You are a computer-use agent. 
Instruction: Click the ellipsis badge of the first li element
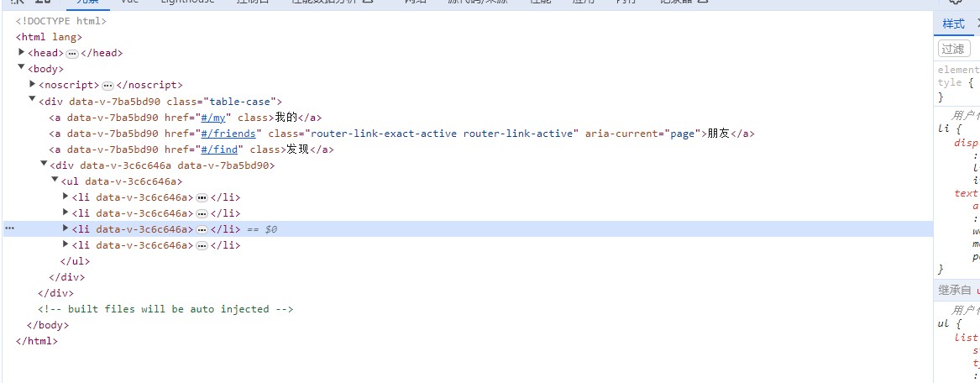tap(202, 197)
